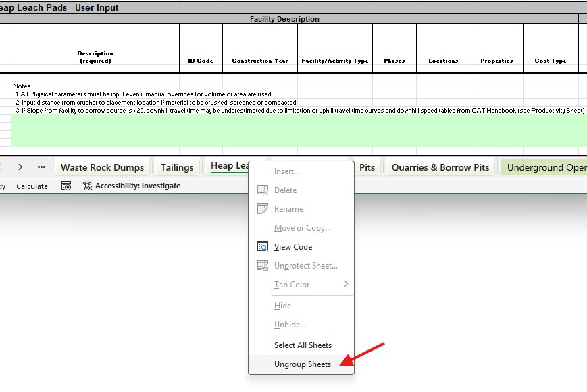Select the Description (required) column header

click(95, 49)
